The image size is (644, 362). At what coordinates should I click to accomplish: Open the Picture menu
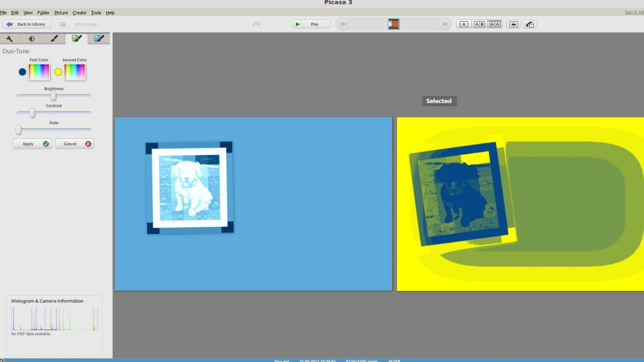click(x=61, y=13)
